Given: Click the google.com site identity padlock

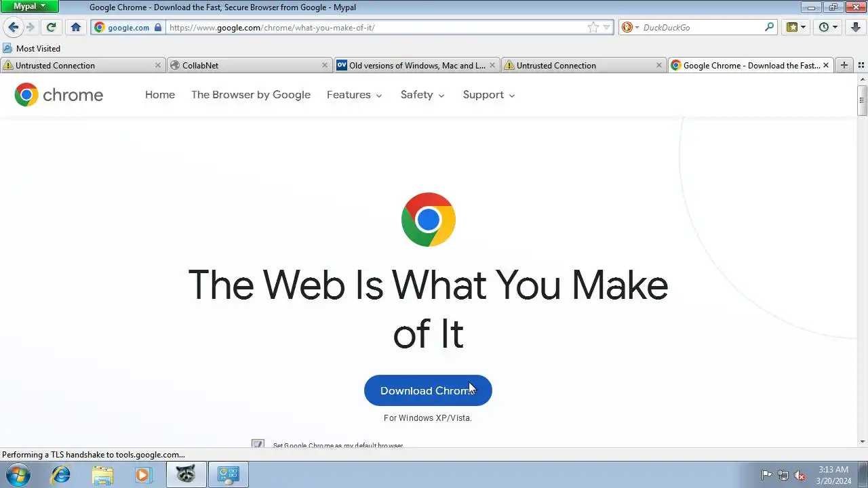Looking at the screenshot, I should (x=158, y=27).
